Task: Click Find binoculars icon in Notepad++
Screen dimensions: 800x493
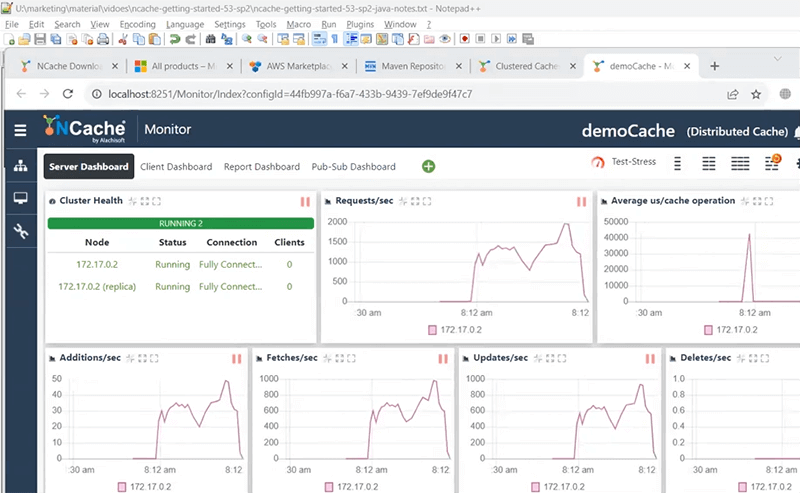Action: 210,39
